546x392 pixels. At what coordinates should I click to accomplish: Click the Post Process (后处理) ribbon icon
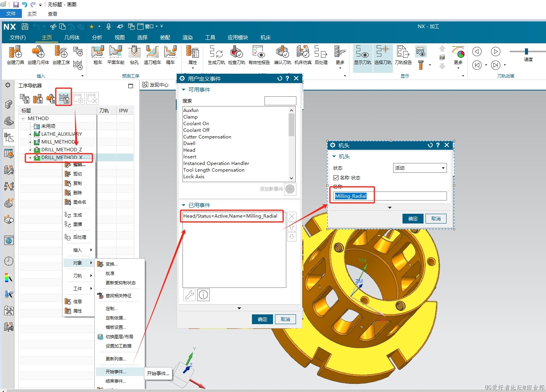pos(321,55)
